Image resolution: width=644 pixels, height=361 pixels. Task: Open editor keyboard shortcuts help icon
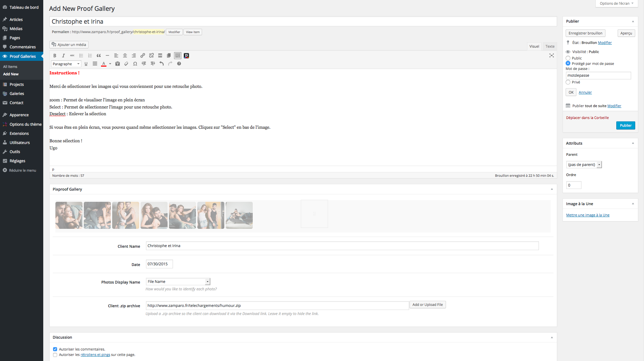pyautogui.click(x=179, y=64)
